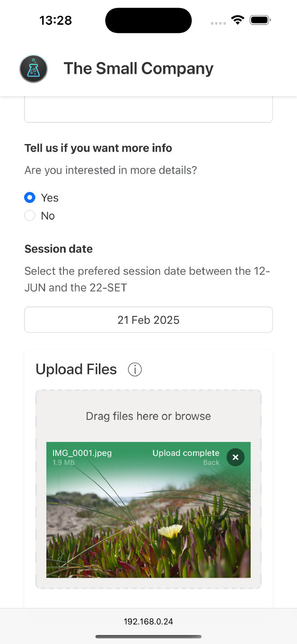This screenshot has width=297, height=644.
Task: Tap the flask logo icon
Action: 34,69
